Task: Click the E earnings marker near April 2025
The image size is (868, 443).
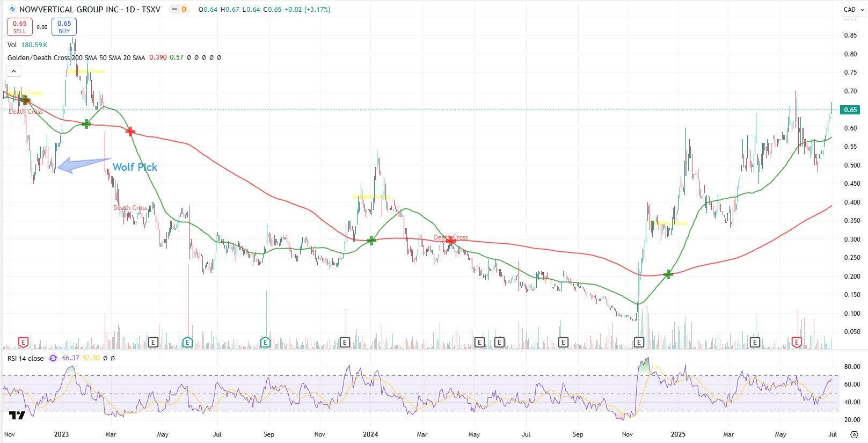Action: [755, 342]
